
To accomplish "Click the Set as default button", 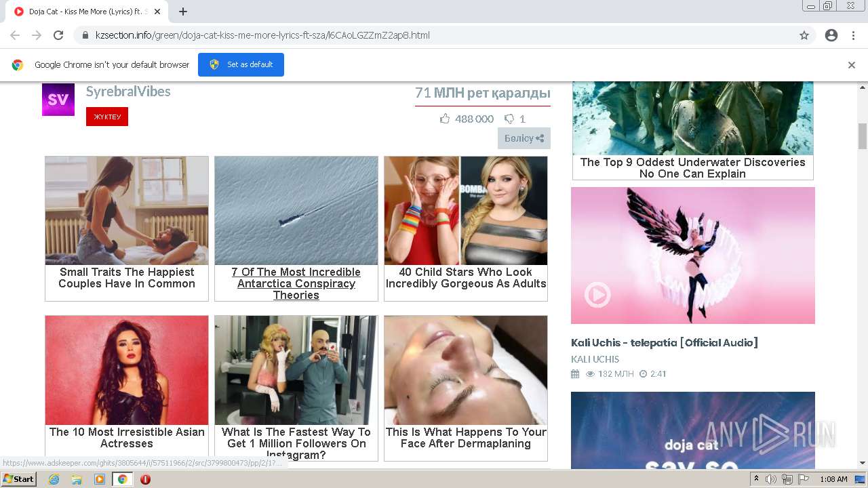I will click(241, 64).
